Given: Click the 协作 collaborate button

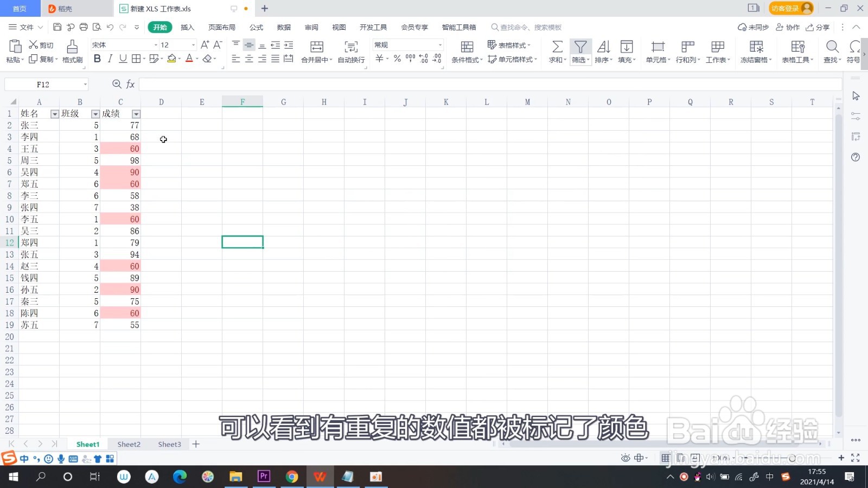Looking at the screenshot, I should pyautogui.click(x=788, y=27).
